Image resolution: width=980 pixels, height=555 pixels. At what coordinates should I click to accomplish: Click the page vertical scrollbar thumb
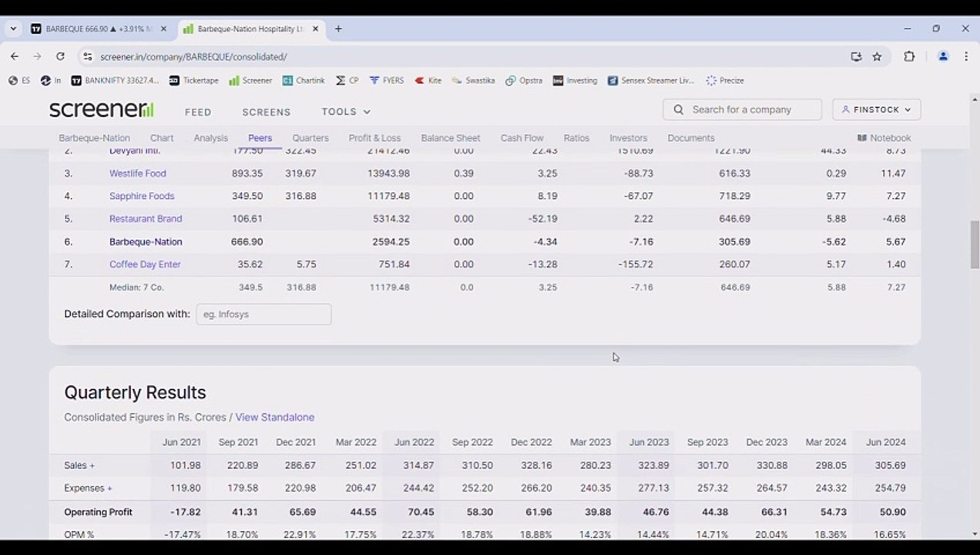tap(974, 244)
